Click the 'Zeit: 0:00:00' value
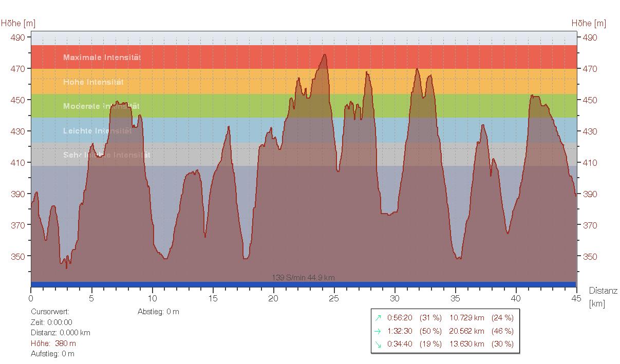620x364 pixels. (x=51, y=322)
